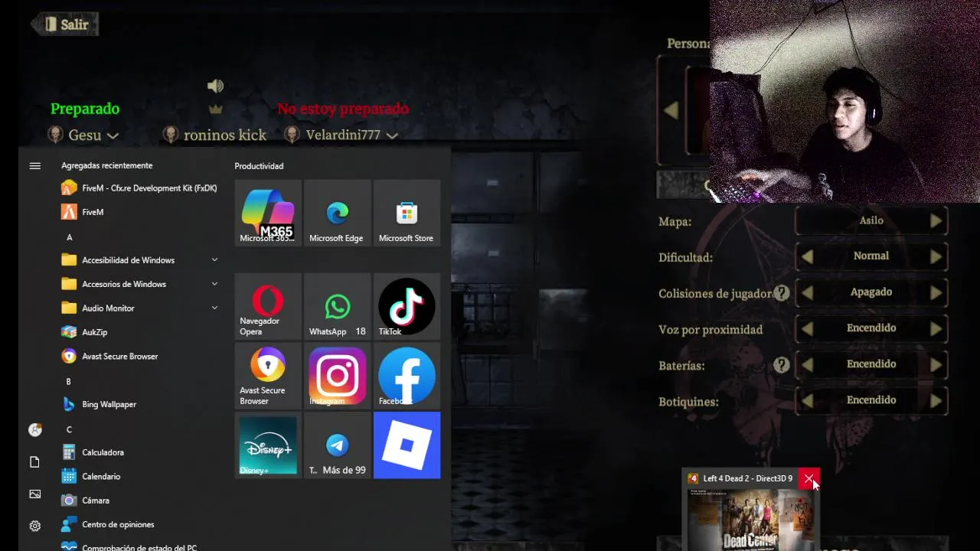Viewport: 980px width, 551px height.
Task: Toggle Voz por proximidad with right arrow
Action: (x=936, y=329)
